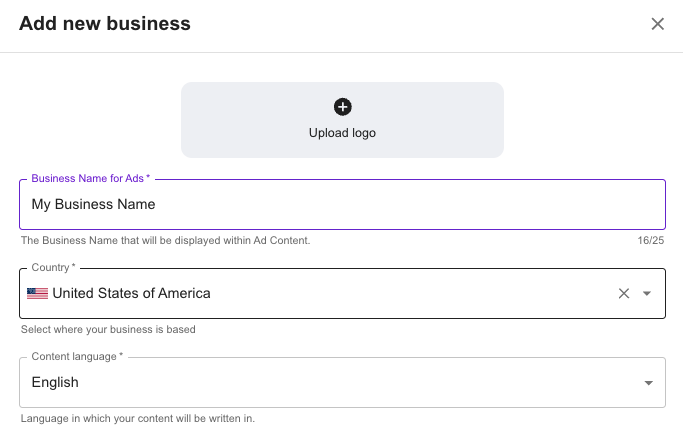The height and width of the screenshot is (442, 683).
Task: Click the My Business Name text
Action: 93,204
